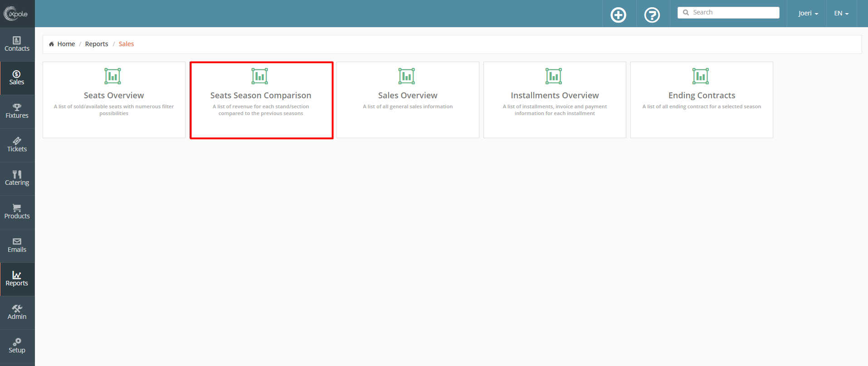Click the Installments Overview chart icon

pyautogui.click(x=554, y=76)
